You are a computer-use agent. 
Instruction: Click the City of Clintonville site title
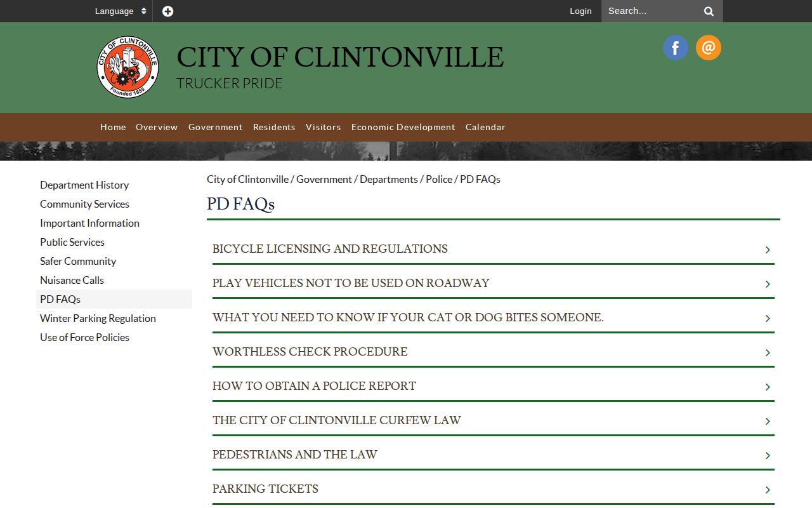click(x=340, y=57)
